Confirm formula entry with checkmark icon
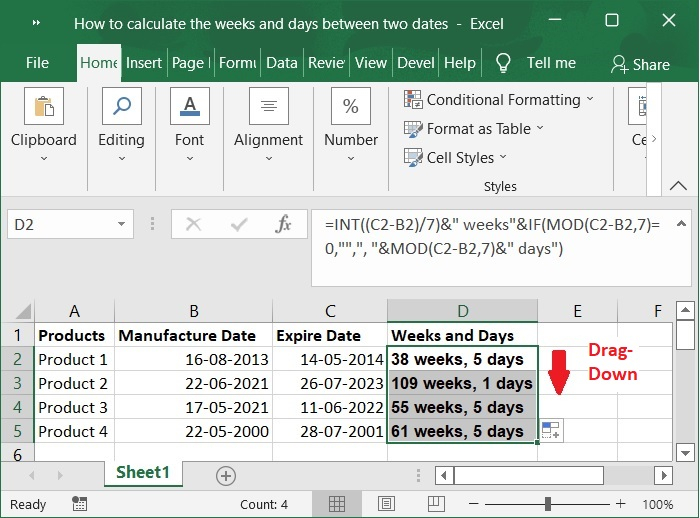The image size is (700, 518). 239,224
